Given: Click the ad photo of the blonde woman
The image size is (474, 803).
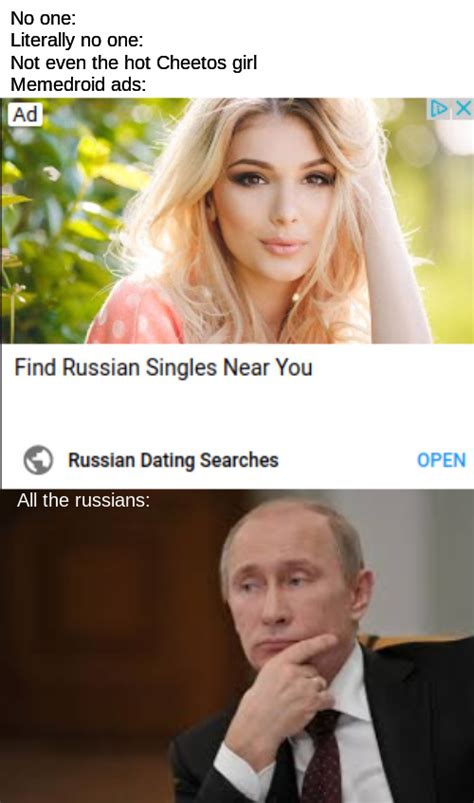Looking at the screenshot, I should tap(237, 221).
